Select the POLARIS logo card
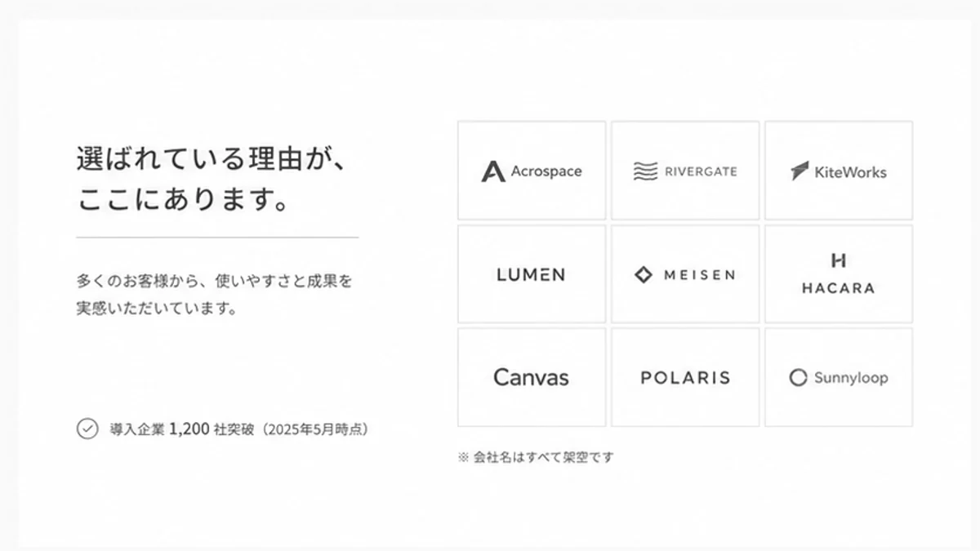 (x=685, y=377)
